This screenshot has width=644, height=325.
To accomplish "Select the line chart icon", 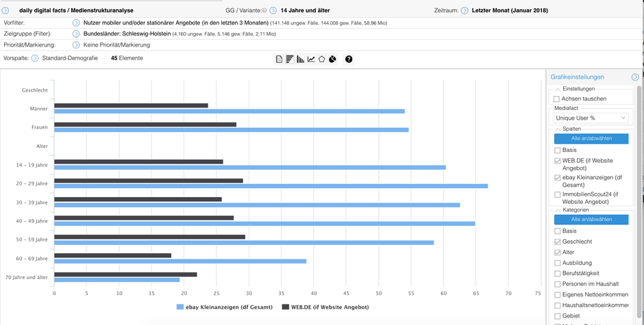I will point(311,59).
